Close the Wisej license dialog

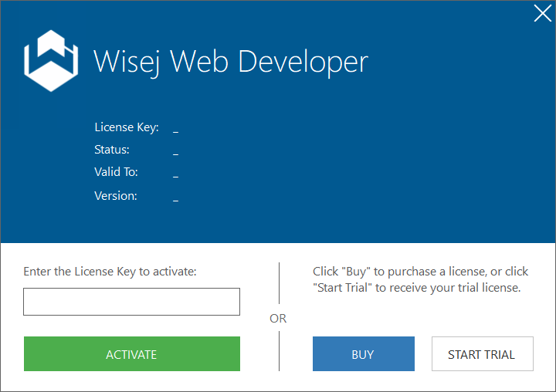[x=543, y=13]
